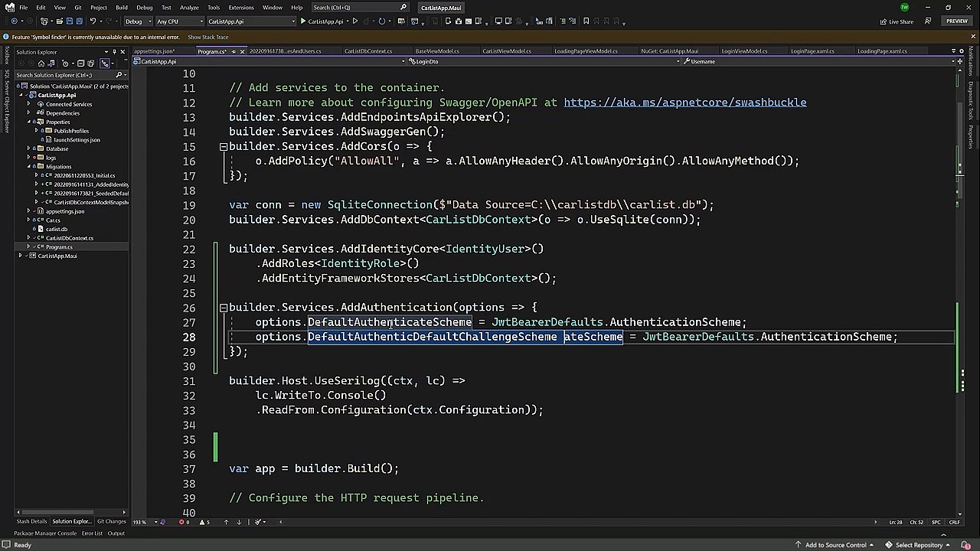
Task: Open the Any CPU platform dropdown
Action: [x=179, y=21]
